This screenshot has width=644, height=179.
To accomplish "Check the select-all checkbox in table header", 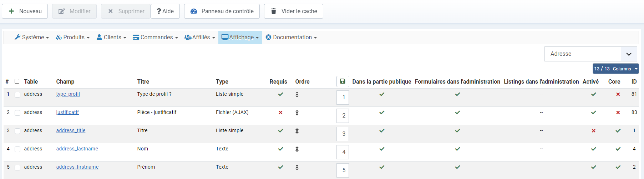I will pyautogui.click(x=17, y=81).
